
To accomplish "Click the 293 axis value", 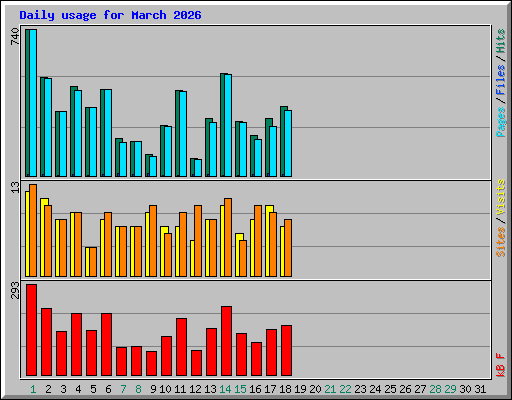I will (15, 290).
